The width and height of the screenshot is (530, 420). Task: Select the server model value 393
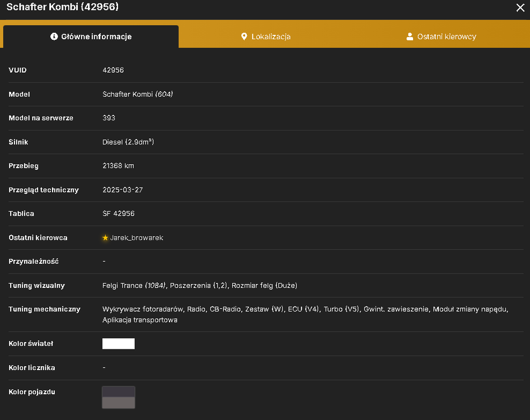(x=109, y=118)
